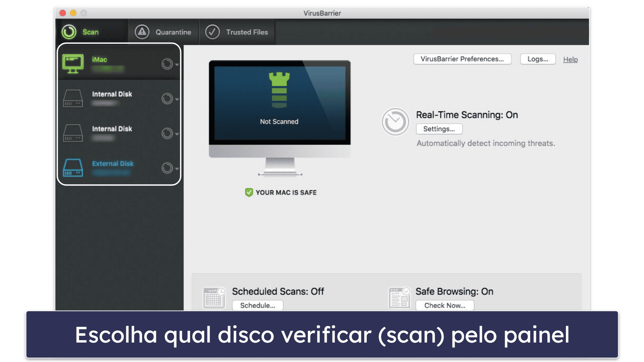Click scan circle for first Internal Disk

click(167, 99)
